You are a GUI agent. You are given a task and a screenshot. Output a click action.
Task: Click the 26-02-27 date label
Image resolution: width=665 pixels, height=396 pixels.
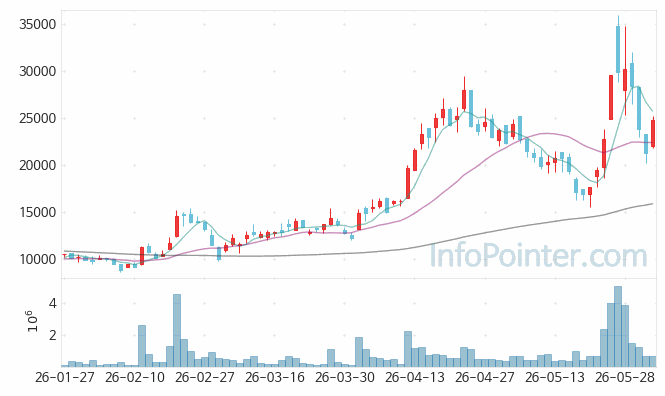coord(204,377)
